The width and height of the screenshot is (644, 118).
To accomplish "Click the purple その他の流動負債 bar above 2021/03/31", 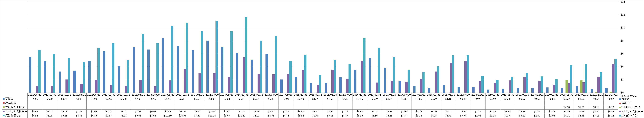I will coord(613,78).
